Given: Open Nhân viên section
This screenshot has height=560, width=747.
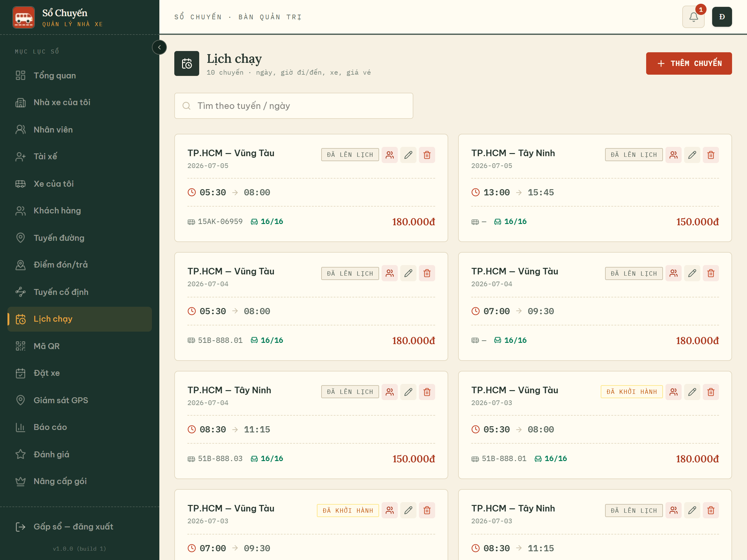Looking at the screenshot, I should [80, 130].
